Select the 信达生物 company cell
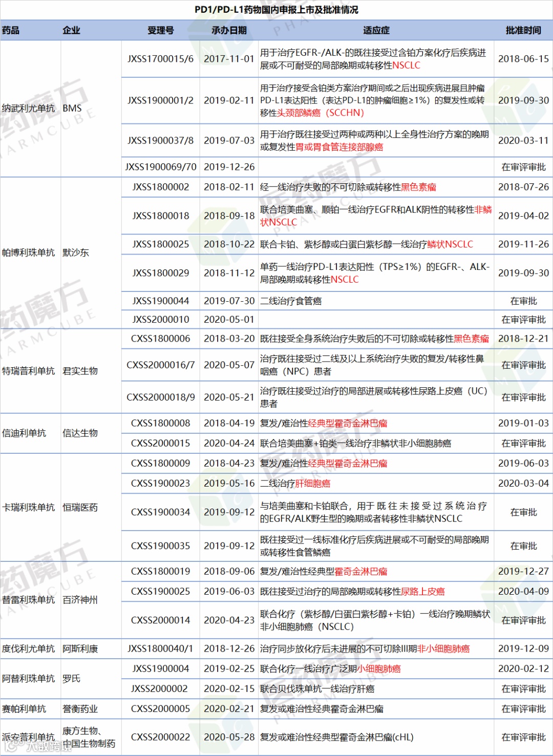The width and height of the screenshot is (553, 756). pos(80,433)
